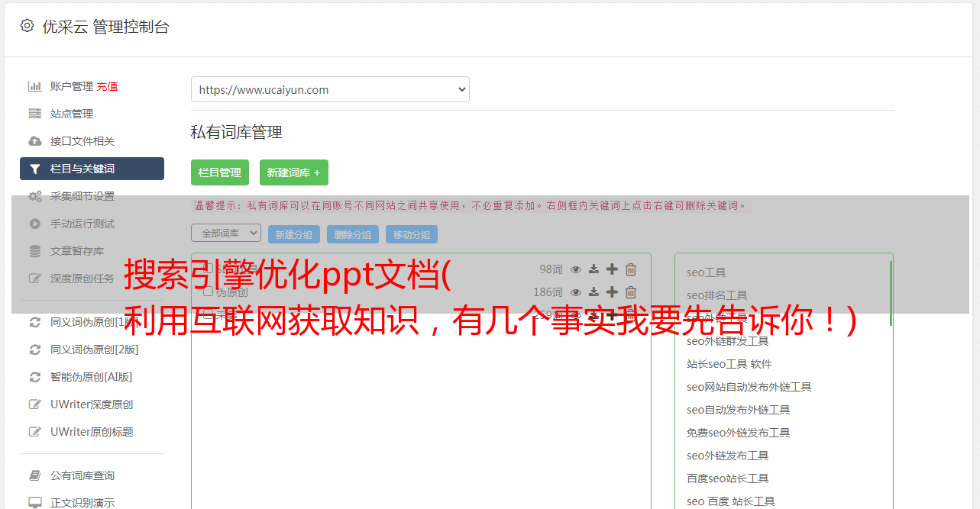The image size is (980, 509).
Task: Select 栏目与关键词 in the sidebar
Action: (92, 169)
